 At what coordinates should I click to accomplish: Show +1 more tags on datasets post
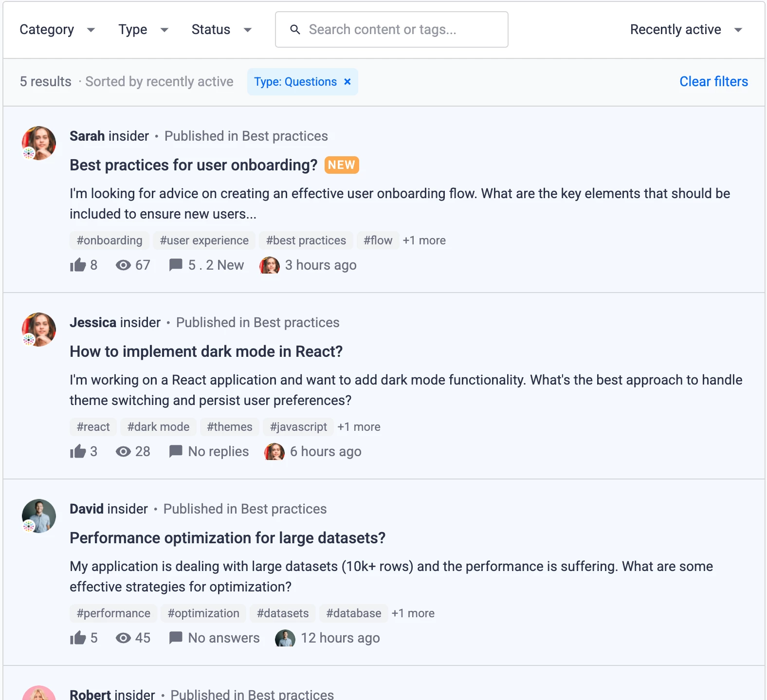coord(413,613)
